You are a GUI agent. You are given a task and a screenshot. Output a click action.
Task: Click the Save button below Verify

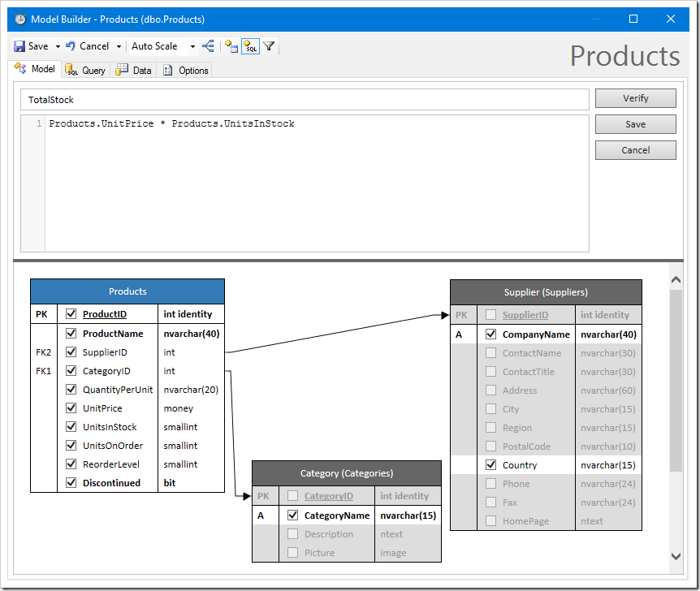tap(635, 124)
